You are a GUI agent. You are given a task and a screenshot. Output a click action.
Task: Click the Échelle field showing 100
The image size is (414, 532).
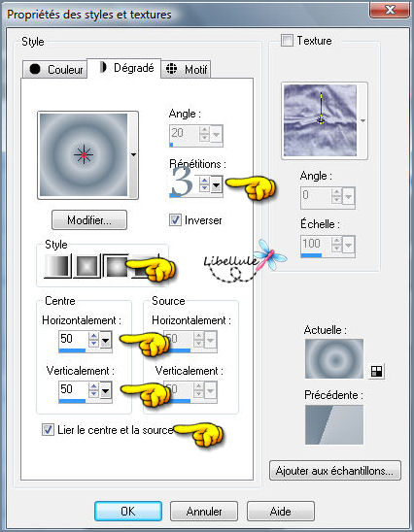[x=316, y=244]
